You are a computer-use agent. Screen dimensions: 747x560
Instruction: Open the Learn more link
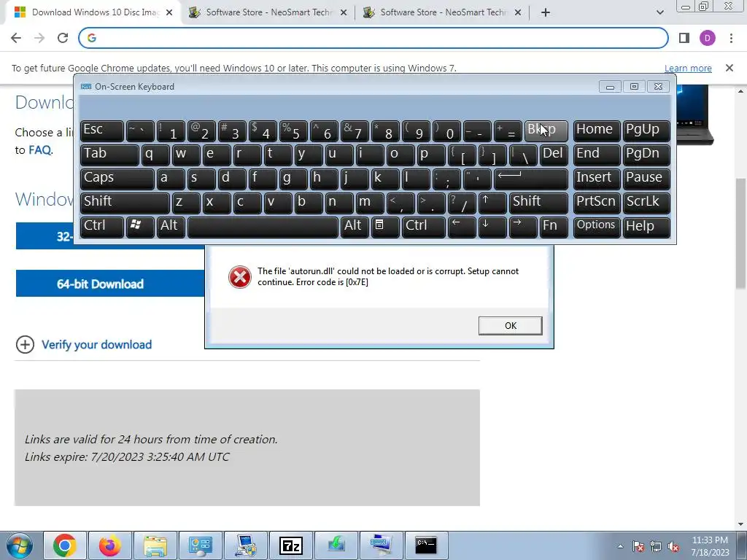688,68
